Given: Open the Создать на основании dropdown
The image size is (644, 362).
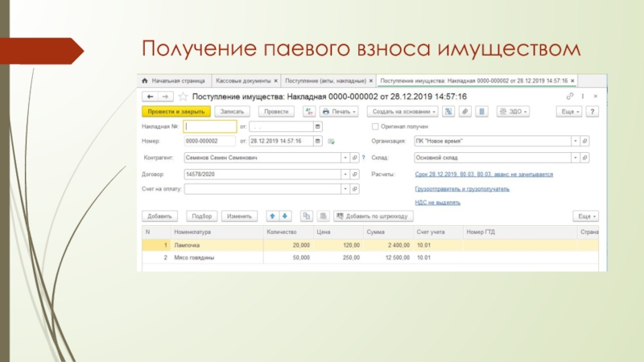Looking at the screenshot, I should point(405,112).
